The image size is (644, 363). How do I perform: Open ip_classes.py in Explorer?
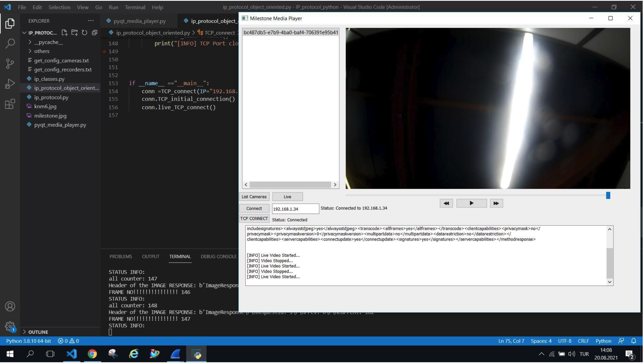point(49,79)
